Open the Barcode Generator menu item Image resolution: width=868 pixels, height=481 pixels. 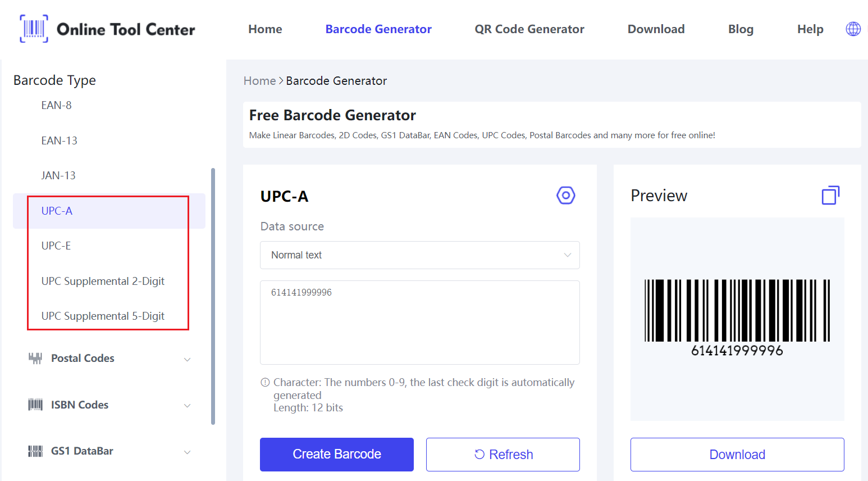pyautogui.click(x=378, y=29)
